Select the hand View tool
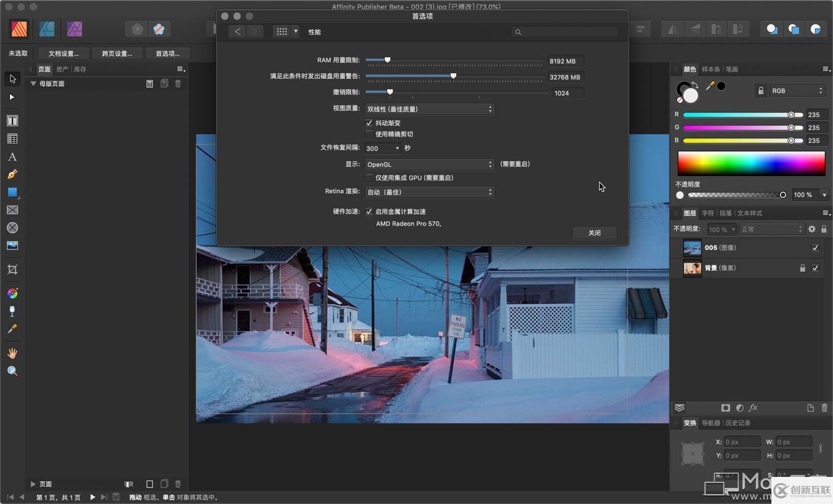Viewport: 833px width, 504px height. coord(12,353)
